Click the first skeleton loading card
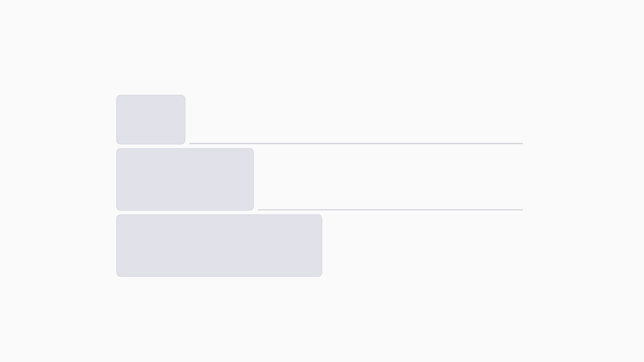Screen dimensions: 644x362 151,120
